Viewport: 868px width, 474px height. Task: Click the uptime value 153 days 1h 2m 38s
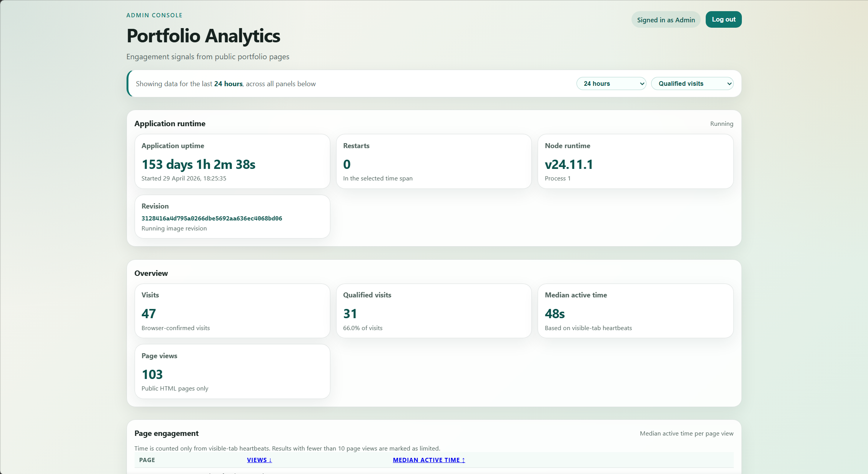pos(198,164)
